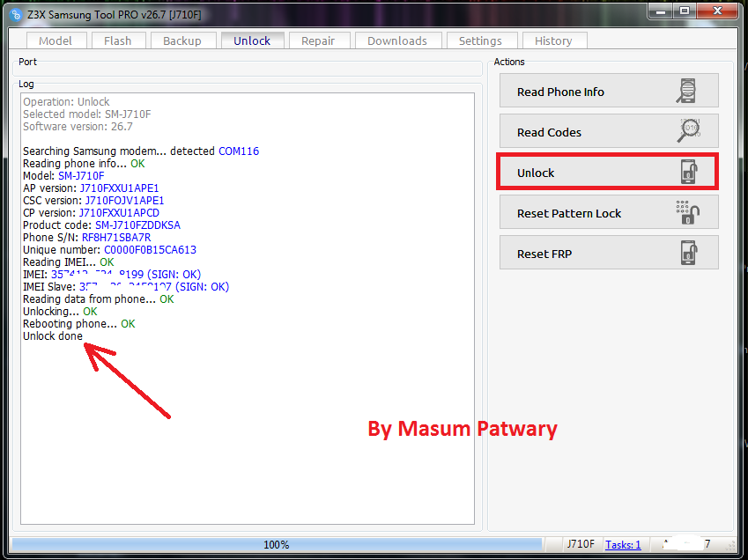Viewport: 748px width, 560px height.
Task: Click the binary magnifier icon on Read Codes
Action: pos(688,130)
